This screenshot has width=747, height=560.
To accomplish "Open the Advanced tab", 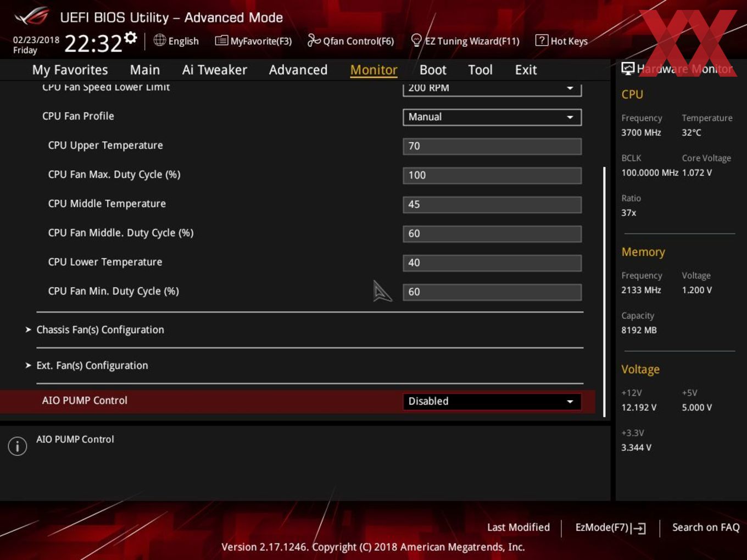I will pos(298,70).
